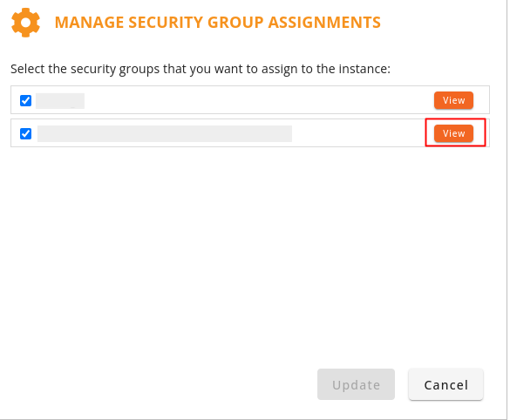Uncheck the first security group checkbox
Screen dimensions: 510x420
click(25, 100)
